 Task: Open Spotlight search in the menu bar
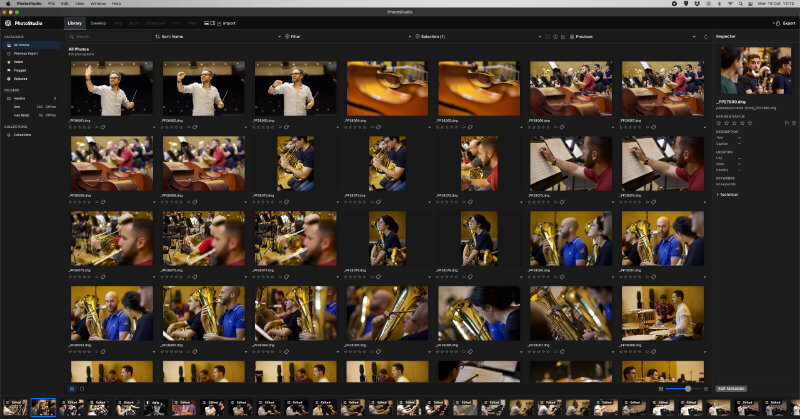click(740, 4)
